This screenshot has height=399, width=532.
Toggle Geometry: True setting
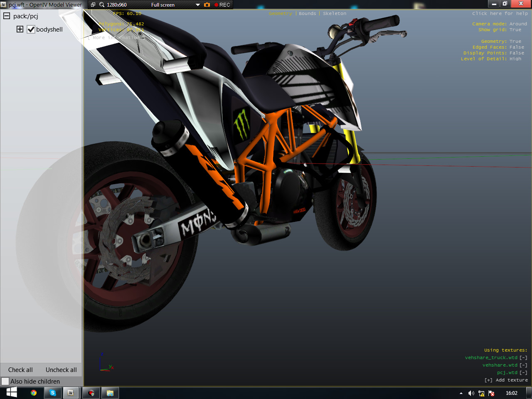pyautogui.click(x=501, y=41)
